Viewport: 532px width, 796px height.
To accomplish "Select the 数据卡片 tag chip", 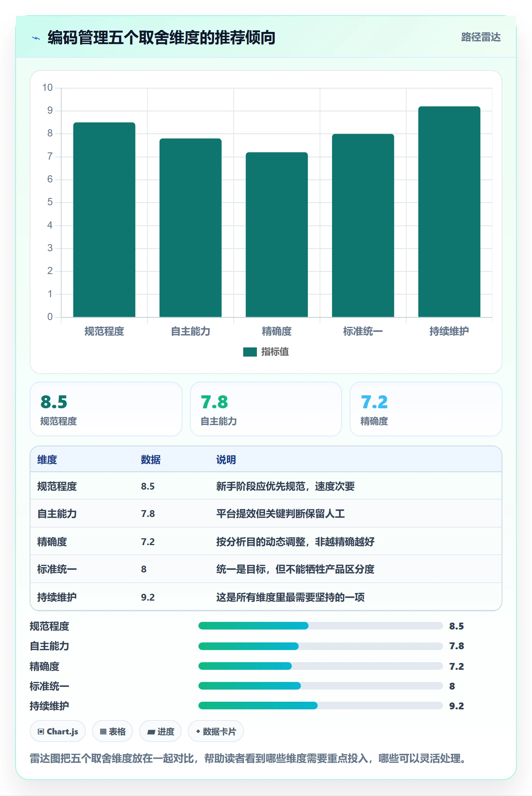I will click(x=216, y=731).
